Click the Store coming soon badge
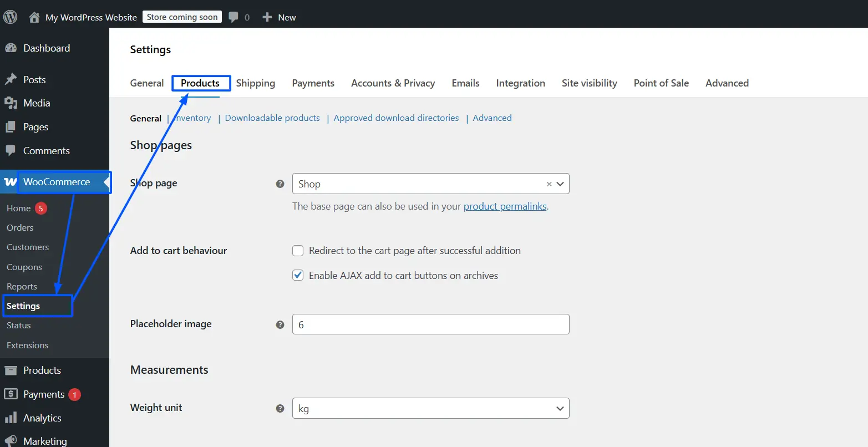 182,17
